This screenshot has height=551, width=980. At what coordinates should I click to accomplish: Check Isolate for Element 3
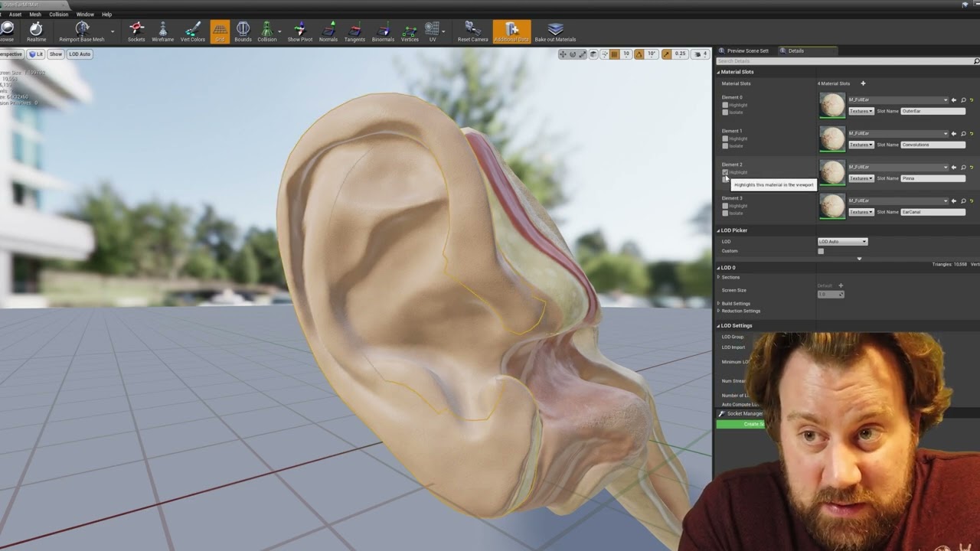pos(725,214)
